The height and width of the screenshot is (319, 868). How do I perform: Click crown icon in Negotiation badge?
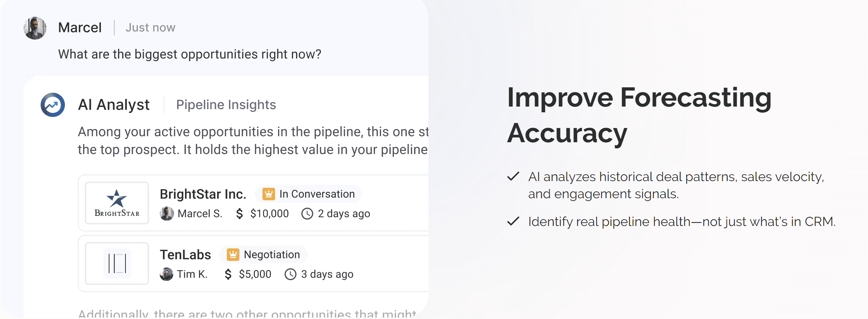coord(233,254)
